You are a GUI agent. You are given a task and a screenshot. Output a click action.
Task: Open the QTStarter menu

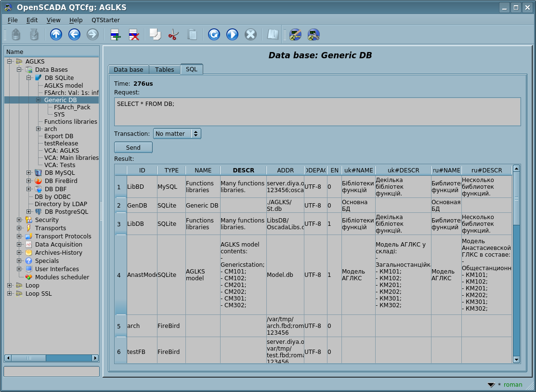tap(105, 20)
